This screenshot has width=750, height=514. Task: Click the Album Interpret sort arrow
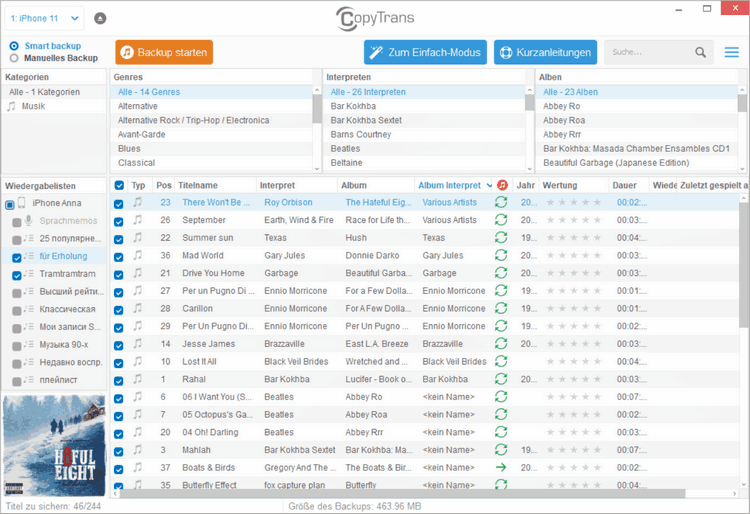tap(489, 186)
